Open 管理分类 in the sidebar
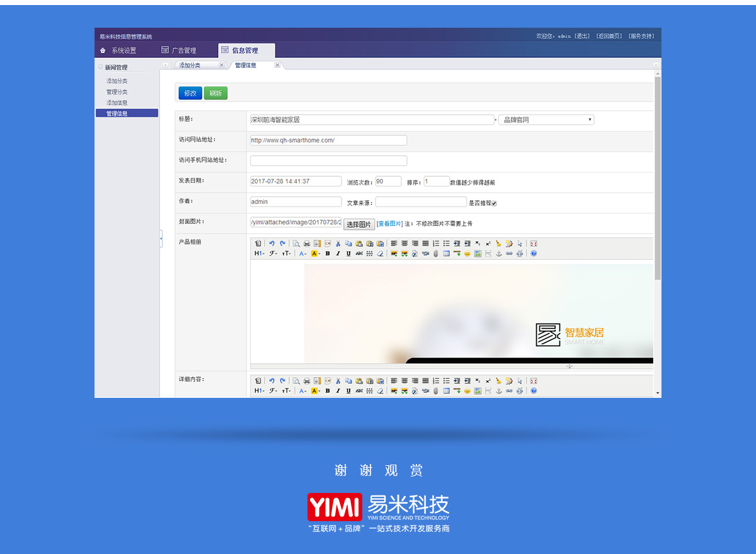 (x=117, y=92)
